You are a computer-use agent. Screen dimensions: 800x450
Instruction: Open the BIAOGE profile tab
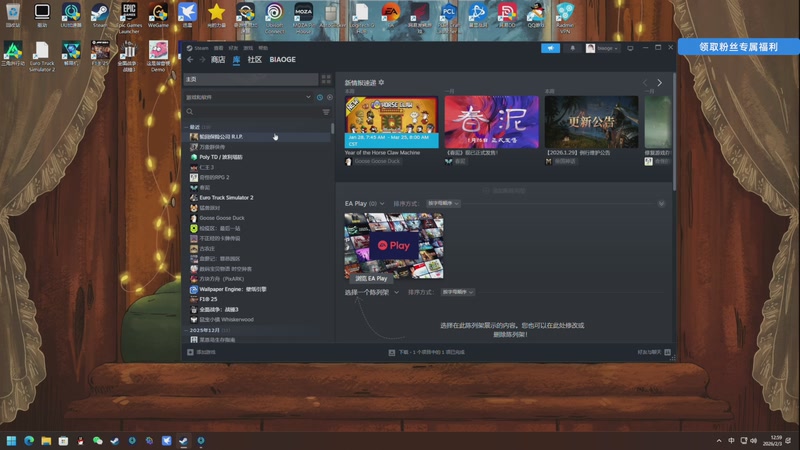coord(283,60)
